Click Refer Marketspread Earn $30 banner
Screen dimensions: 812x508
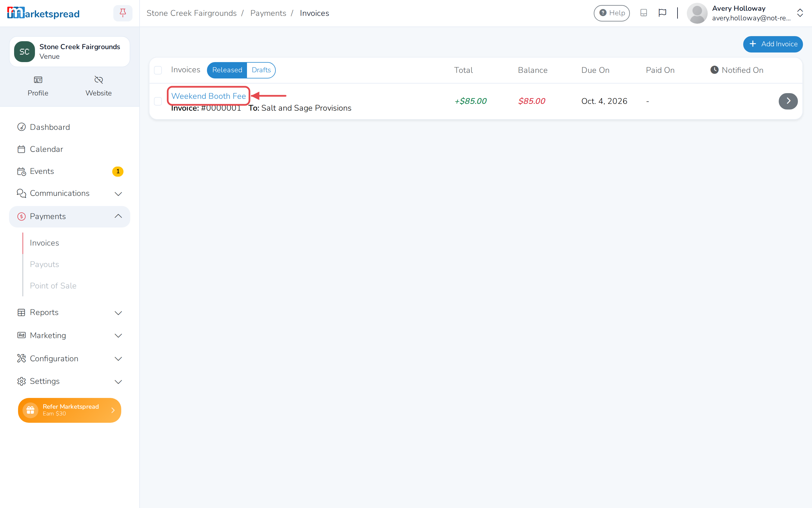coord(69,410)
